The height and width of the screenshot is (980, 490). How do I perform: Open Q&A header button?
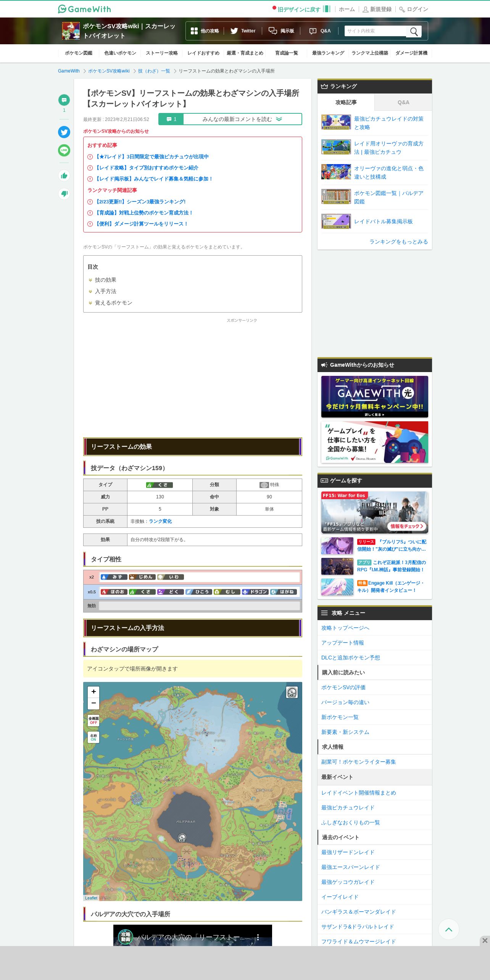[x=320, y=31]
